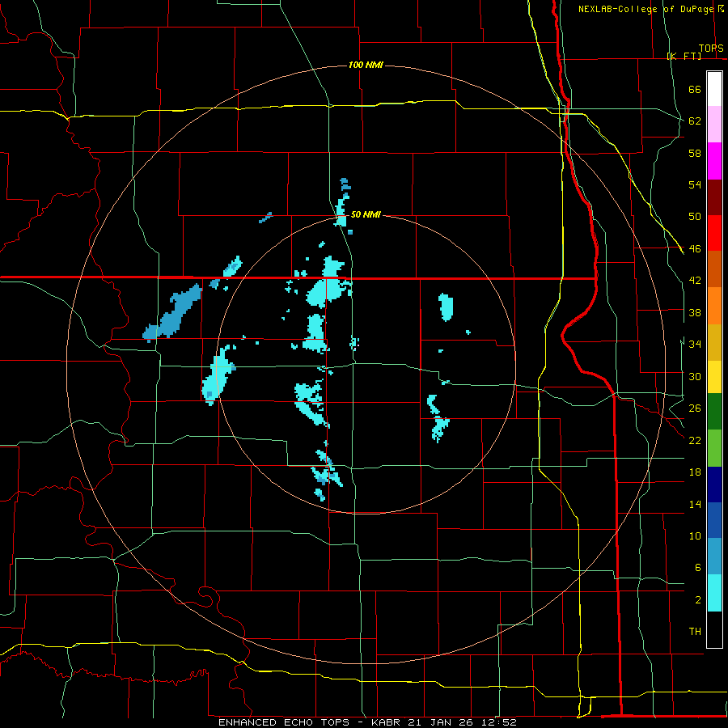Click the light green legend swatch

[714, 448]
